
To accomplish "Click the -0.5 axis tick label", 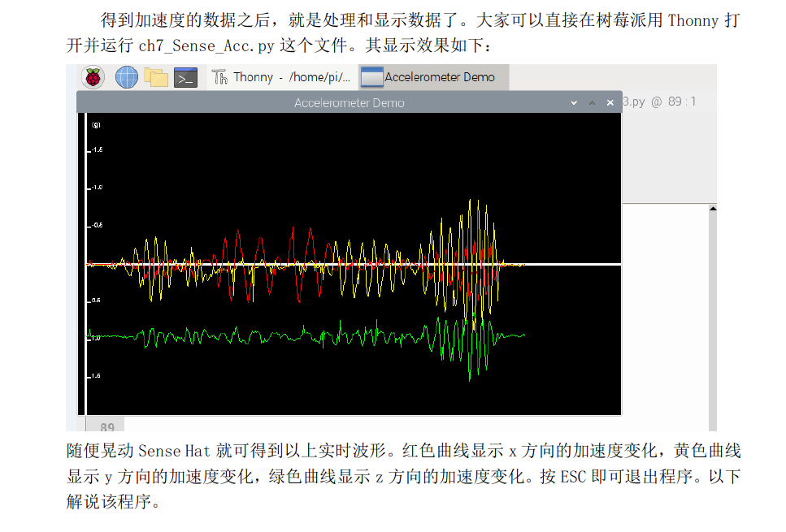I will click(x=98, y=226).
